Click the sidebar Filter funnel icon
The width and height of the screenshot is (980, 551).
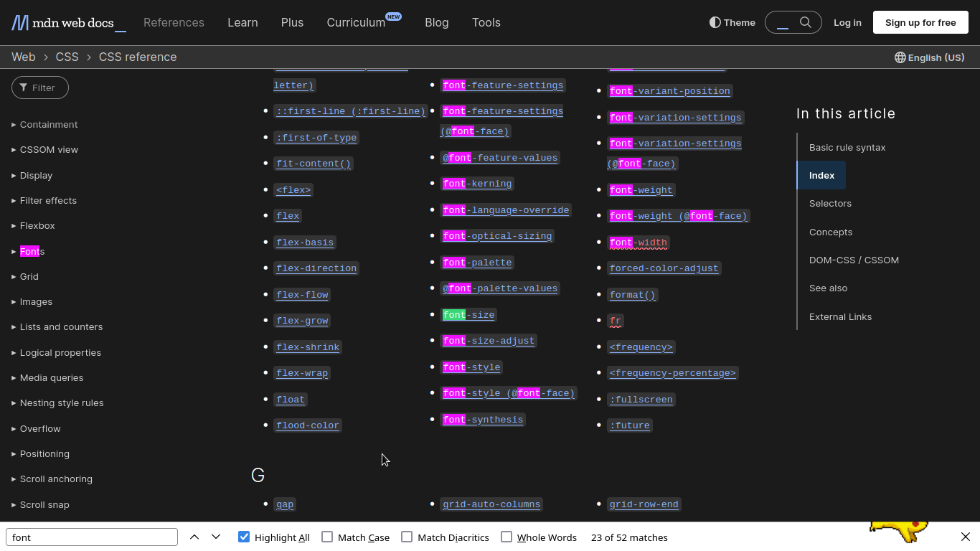coord(24,88)
